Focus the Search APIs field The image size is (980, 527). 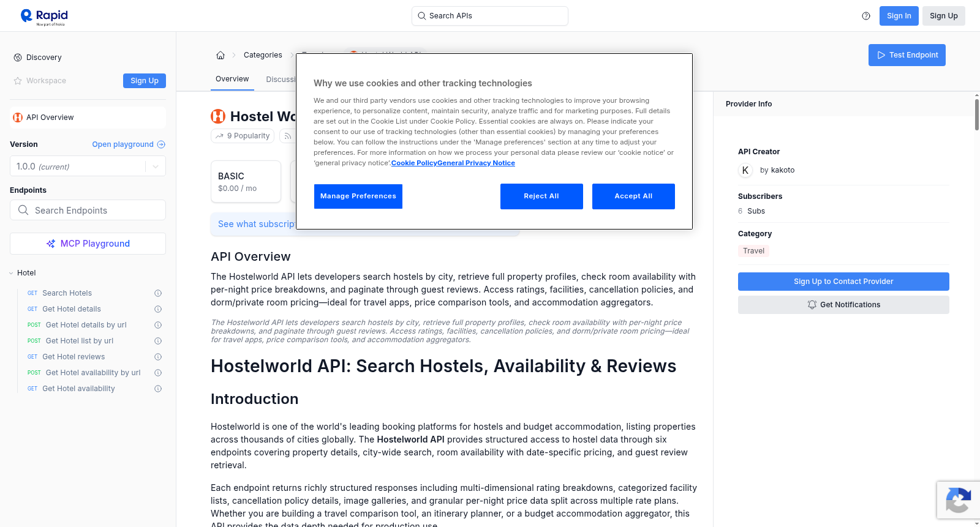490,16
